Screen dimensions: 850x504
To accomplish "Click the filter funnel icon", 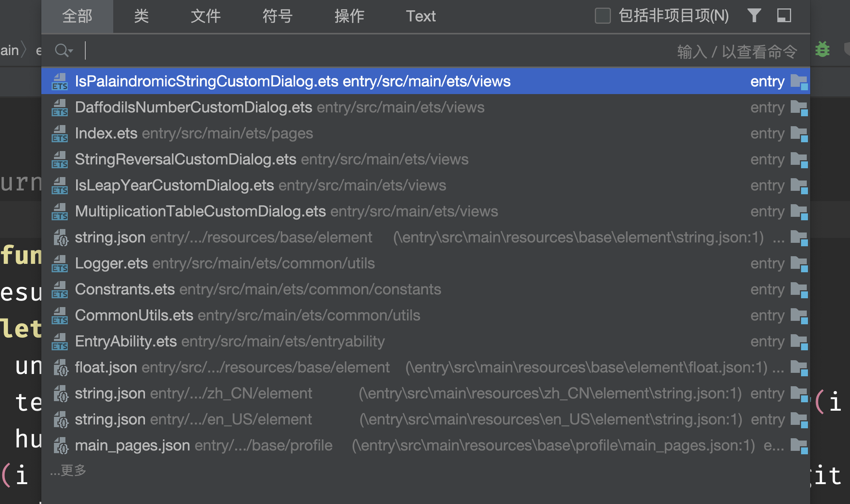I will coord(754,16).
